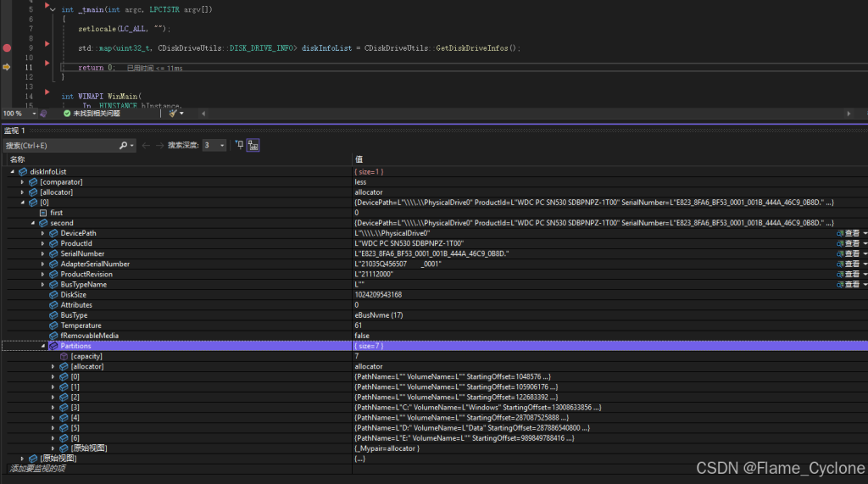Select the Temperature row in watch list
Viewport: 868px width, 484px height.
[81, 325]
